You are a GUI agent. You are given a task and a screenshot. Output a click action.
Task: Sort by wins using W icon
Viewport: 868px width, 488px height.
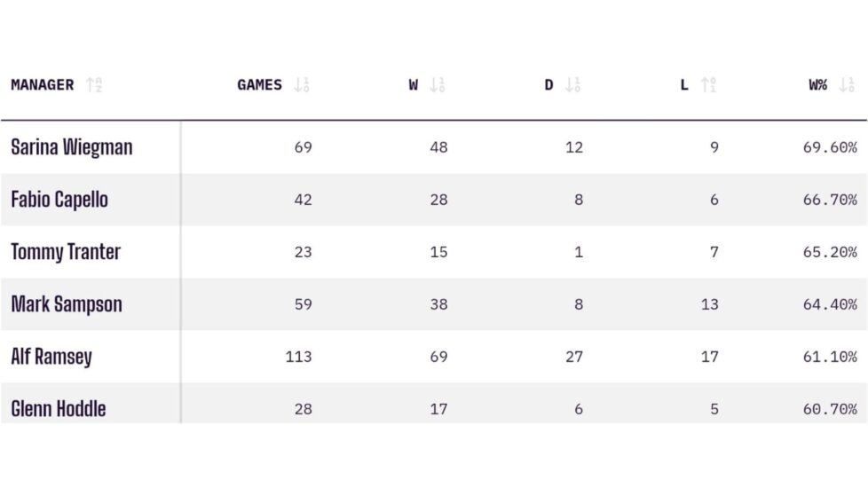(x=437, y=85)
